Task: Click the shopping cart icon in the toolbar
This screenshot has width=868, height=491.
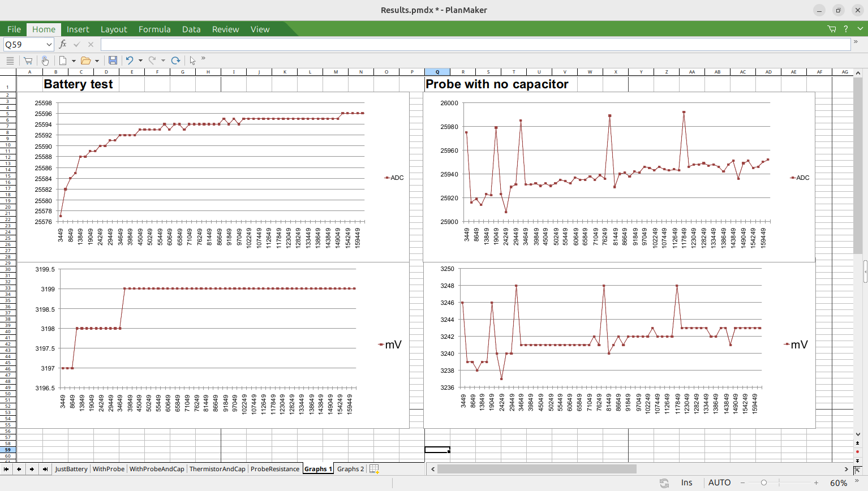Action: pyautogui.click(x=28, y=61)
